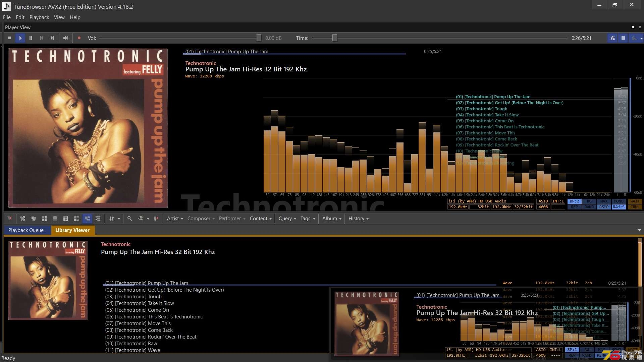Mute audio with the speaker icon

(x=66, y=38)
